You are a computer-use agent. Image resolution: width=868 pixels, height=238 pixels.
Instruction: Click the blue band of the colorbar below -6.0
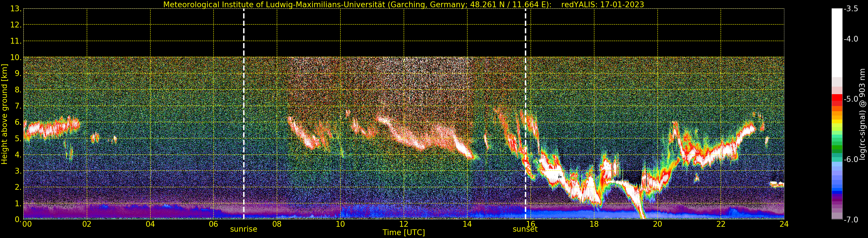(837, 190)
